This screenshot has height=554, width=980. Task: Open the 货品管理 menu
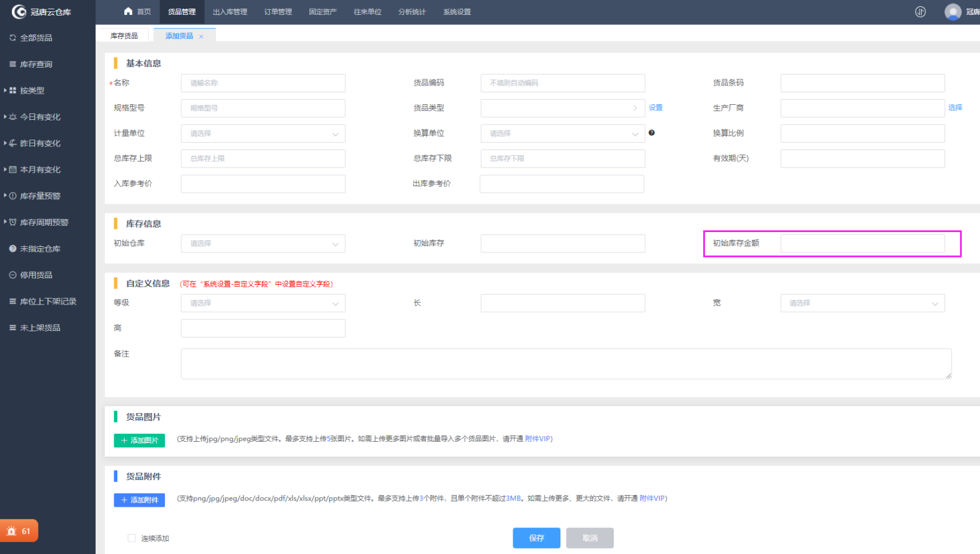(182, 12)
